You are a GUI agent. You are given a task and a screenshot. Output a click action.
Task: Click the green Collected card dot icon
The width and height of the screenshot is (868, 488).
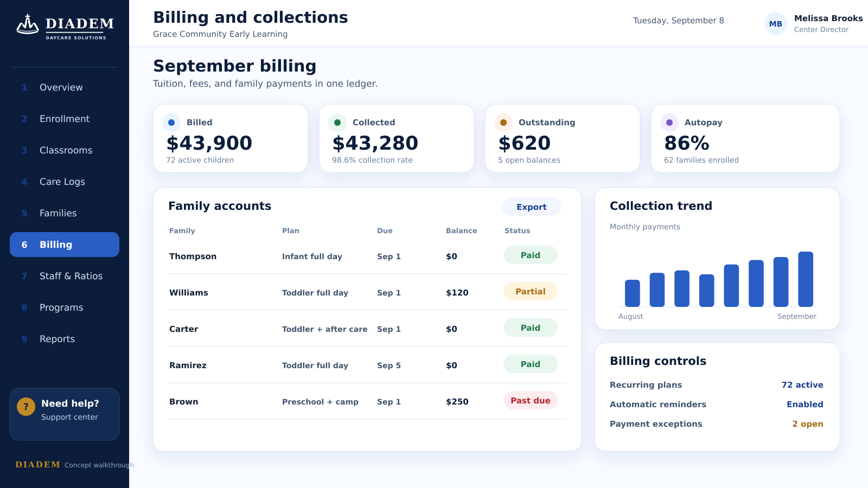pyautogui.click(x=337, y=123)
